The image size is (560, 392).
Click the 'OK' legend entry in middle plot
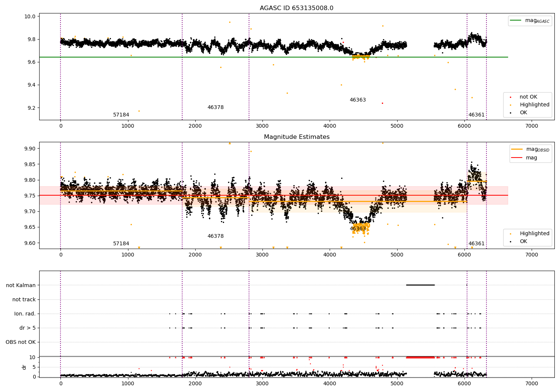tap(523, 242)
